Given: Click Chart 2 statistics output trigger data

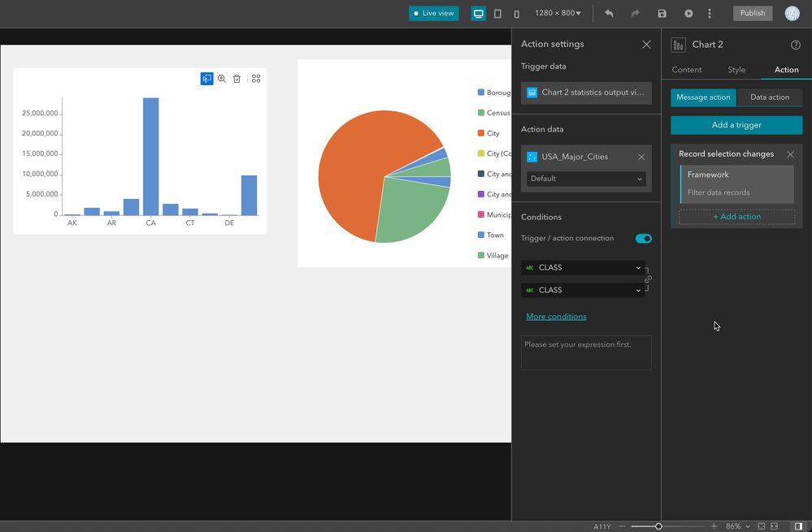Looking at the screenshot, I should pyautogui.click(x=586, y=93).
